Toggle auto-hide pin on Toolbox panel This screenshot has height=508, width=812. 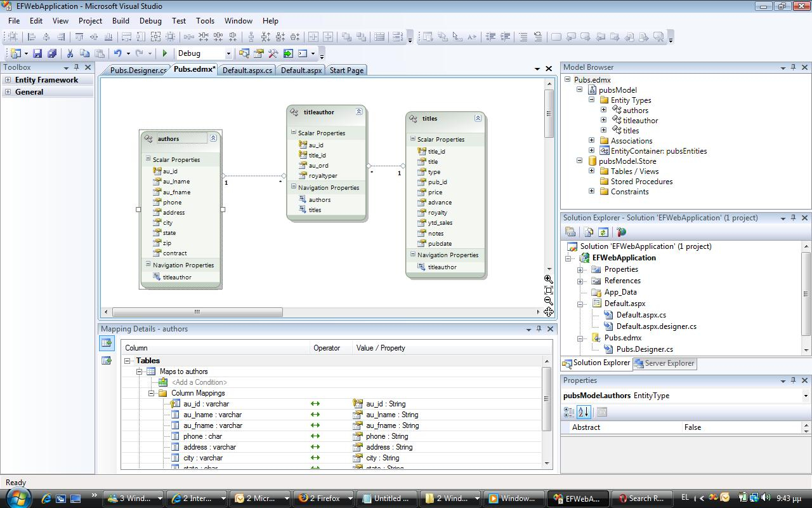click(x=77, y=67)
